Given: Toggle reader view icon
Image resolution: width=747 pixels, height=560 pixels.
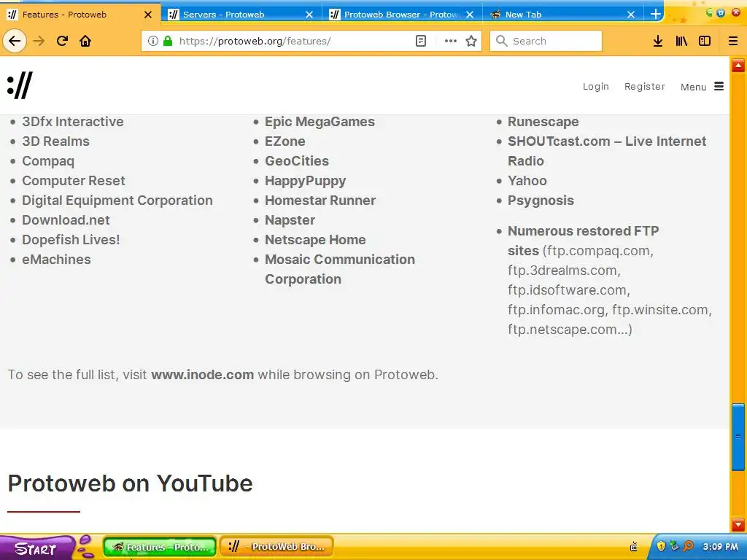Looking at the screenshot, I should click(421, 41).
